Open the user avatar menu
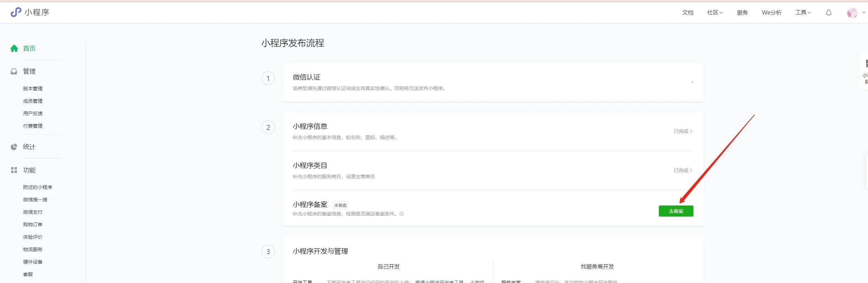 [852, 13]
